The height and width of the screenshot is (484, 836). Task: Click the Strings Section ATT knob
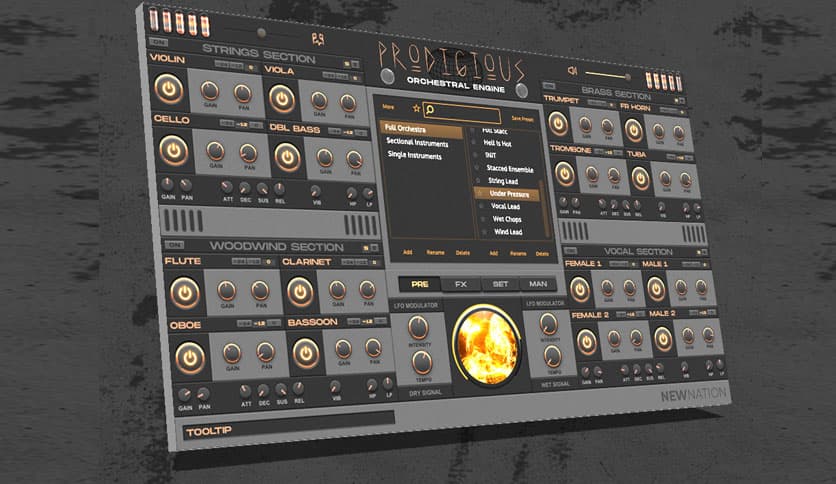click(227, 188)
